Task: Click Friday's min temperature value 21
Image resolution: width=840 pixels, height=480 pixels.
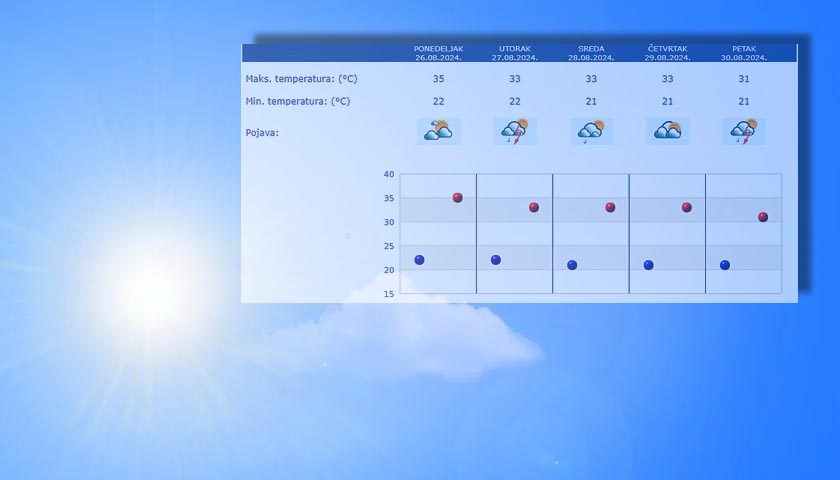Action: tap(744, 101)
